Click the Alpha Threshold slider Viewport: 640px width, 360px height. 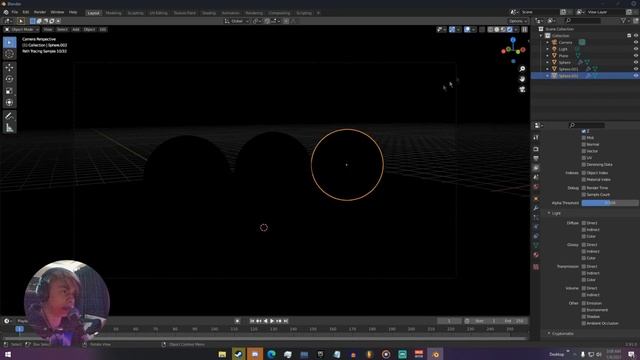coord(610,203)
